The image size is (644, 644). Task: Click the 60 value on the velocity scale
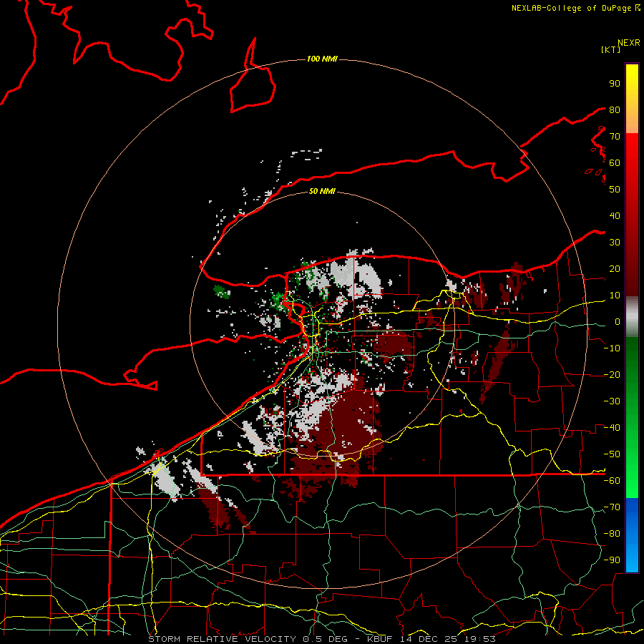coord(615,163)
